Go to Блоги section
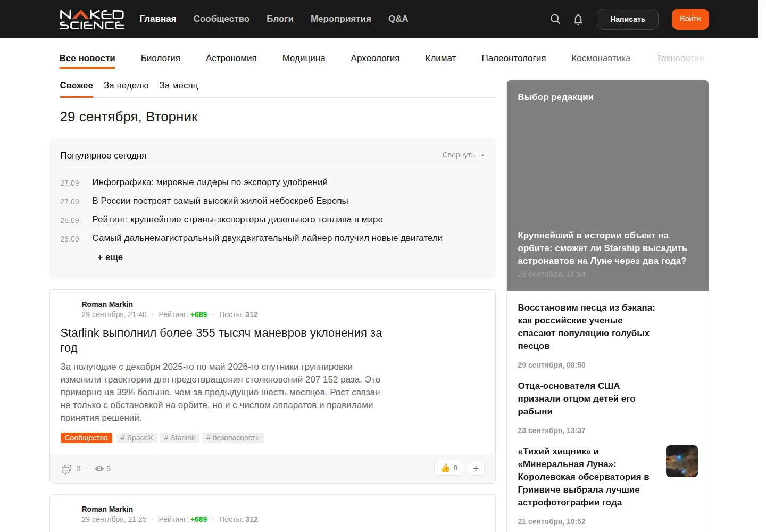This screenshot has width=766, height=532. (280, 19)
